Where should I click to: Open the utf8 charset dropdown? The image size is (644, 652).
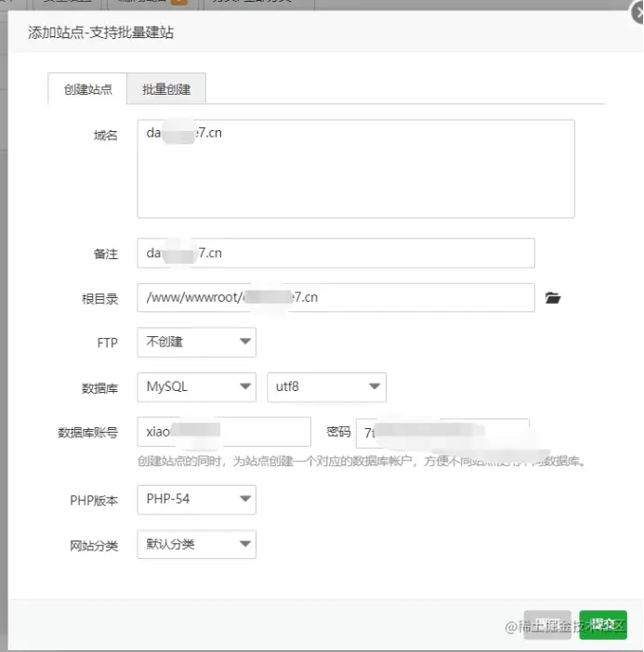click(x=326, y=386)
